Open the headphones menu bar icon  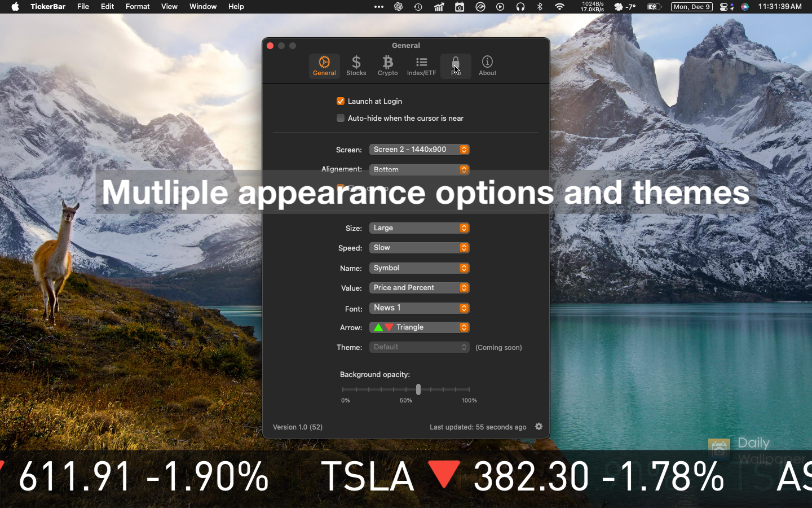[520, 7]
